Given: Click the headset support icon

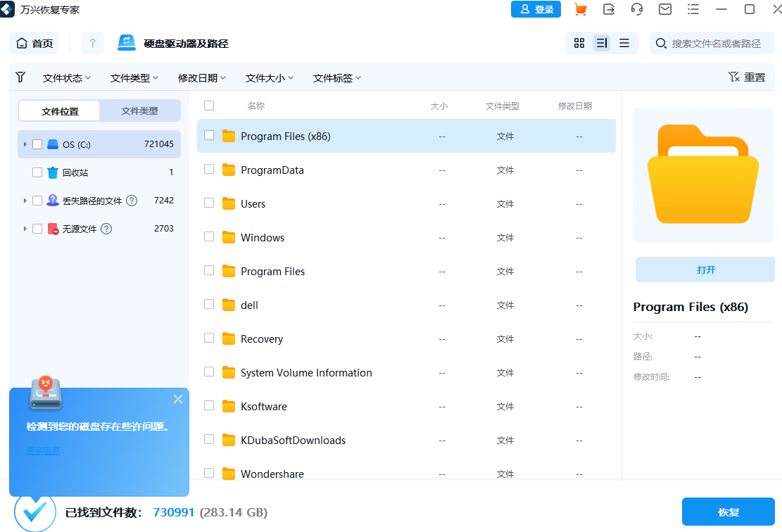Looking at the screenshot, I should (x=636, y=9).
